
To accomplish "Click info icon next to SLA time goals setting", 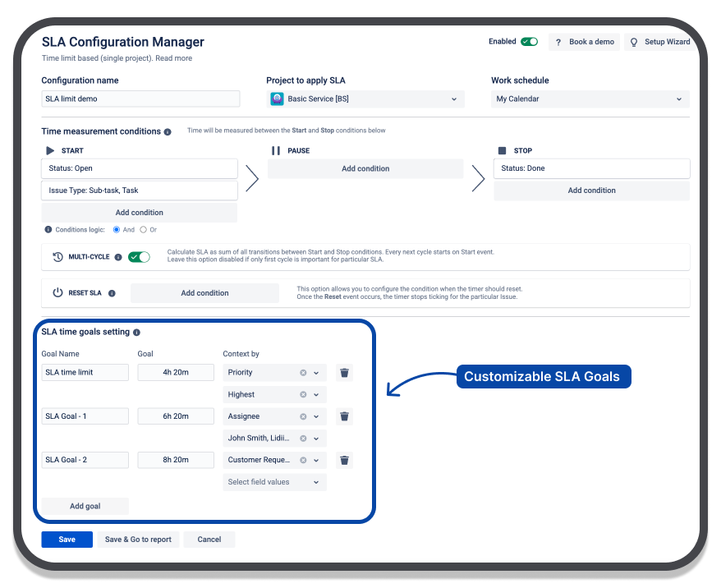I will pyautogui.click(x=136, y=333).
